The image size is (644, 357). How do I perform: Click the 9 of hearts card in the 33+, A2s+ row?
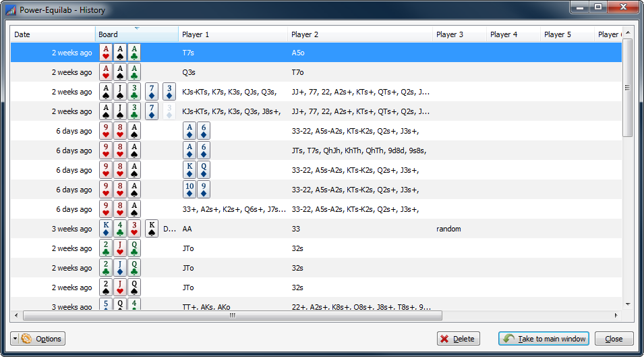[x=106, y=209]
